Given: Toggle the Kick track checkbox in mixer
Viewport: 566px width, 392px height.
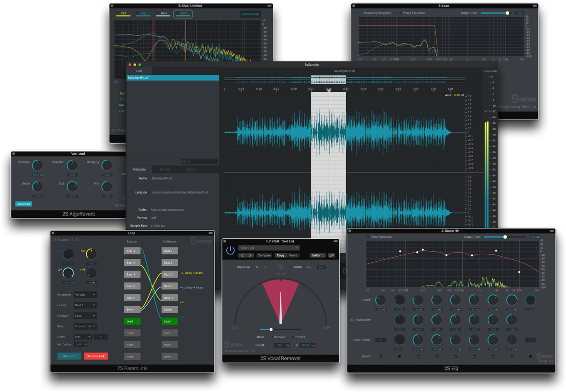Looking at the screenshot, I should tap(177, 13).
